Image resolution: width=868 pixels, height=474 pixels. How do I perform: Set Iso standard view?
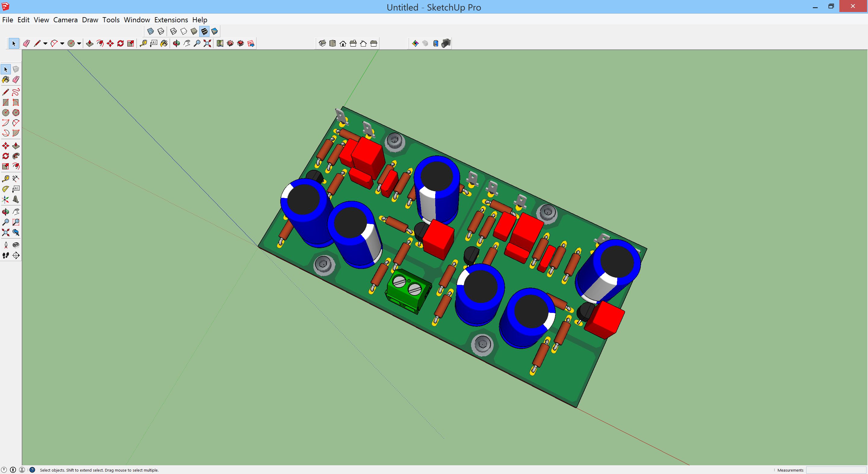[322, 43]
